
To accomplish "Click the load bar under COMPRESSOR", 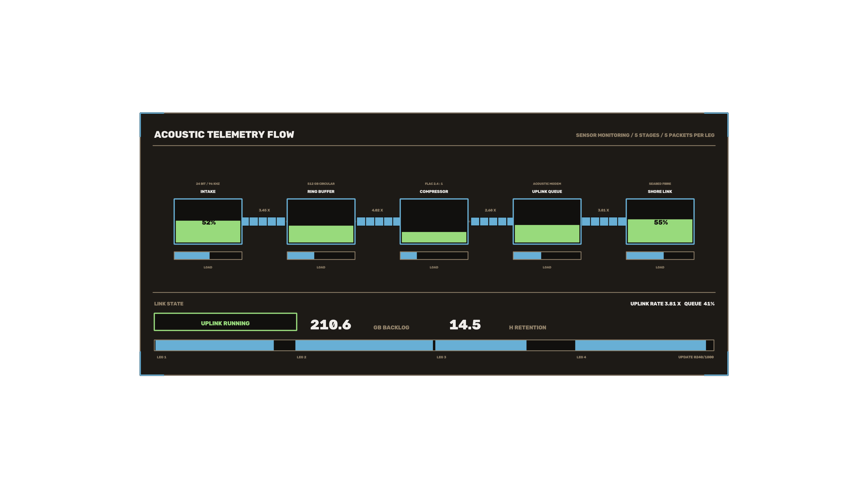I will 434,256.
